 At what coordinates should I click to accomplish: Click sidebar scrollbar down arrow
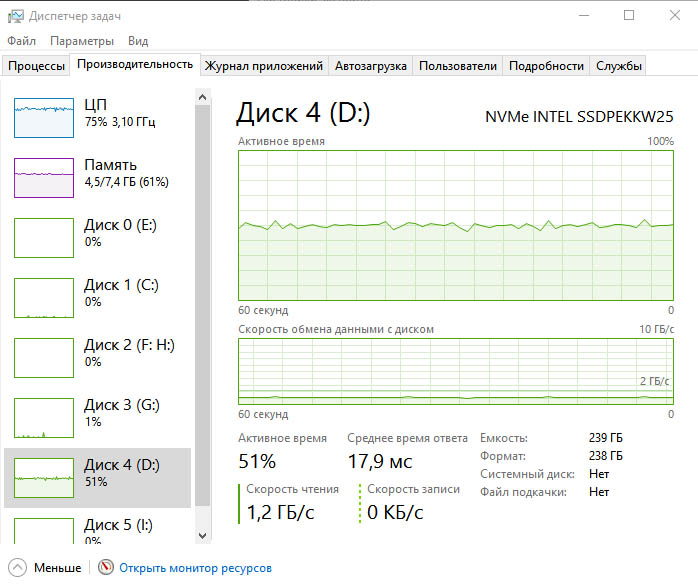coord(203,537)
